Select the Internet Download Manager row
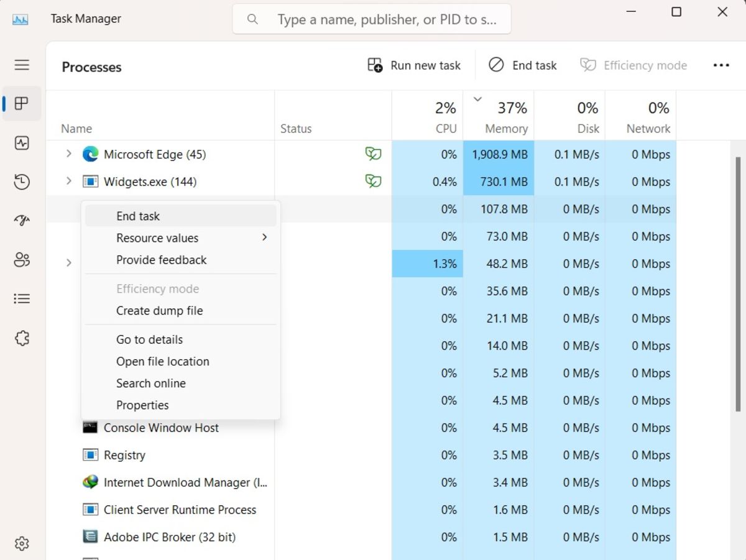 pos(361,482)
